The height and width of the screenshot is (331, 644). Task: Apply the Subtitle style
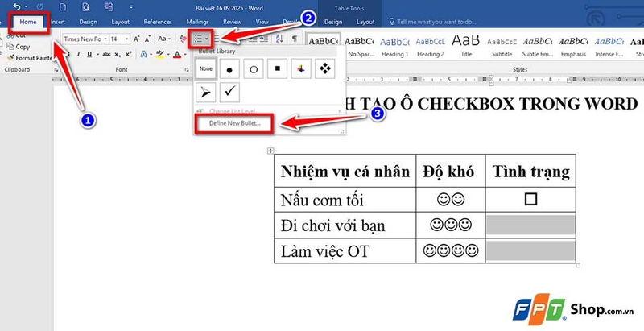[x=502, y=47]
